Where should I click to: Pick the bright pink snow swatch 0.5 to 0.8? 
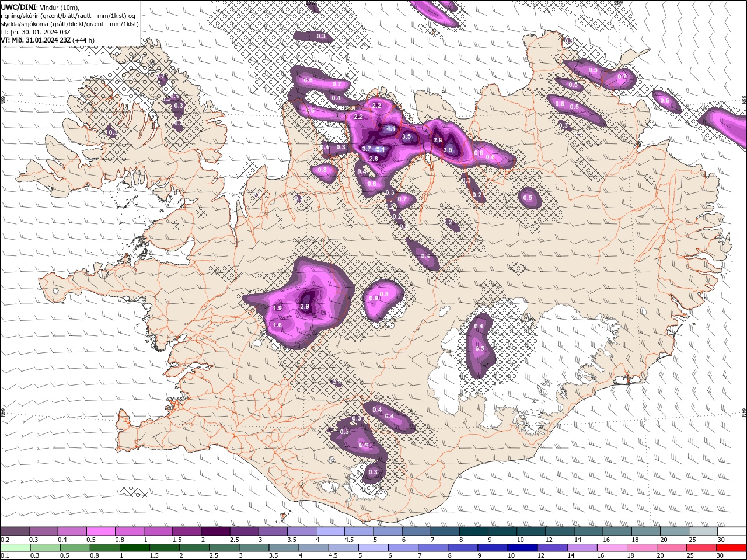(x=101, y=531)
